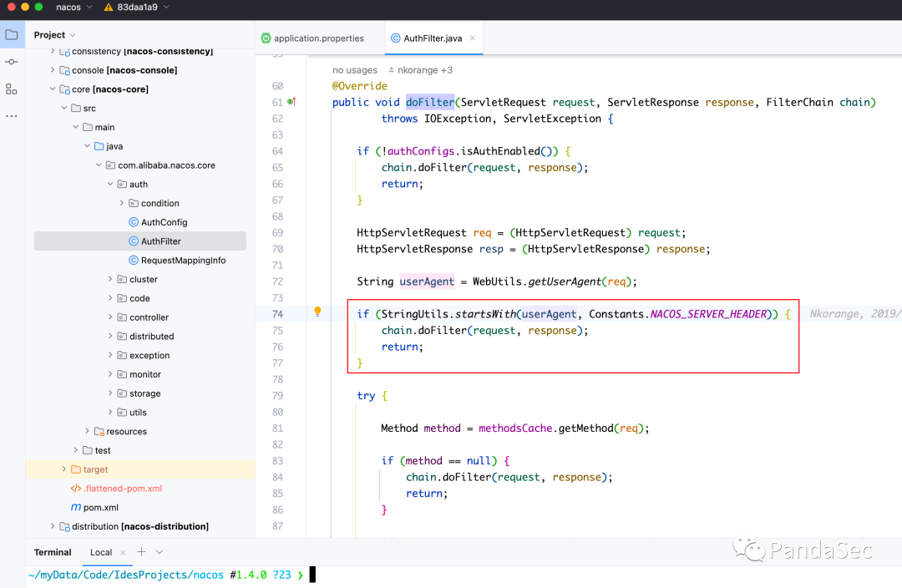Viewport: 902px width, 588px height.
Task: Click line number 79 in gutter
Action: [x=277, y=396]
